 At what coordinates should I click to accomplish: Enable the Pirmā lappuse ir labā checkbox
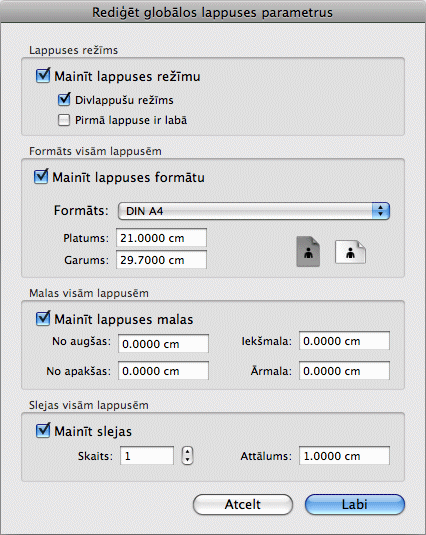64,120
